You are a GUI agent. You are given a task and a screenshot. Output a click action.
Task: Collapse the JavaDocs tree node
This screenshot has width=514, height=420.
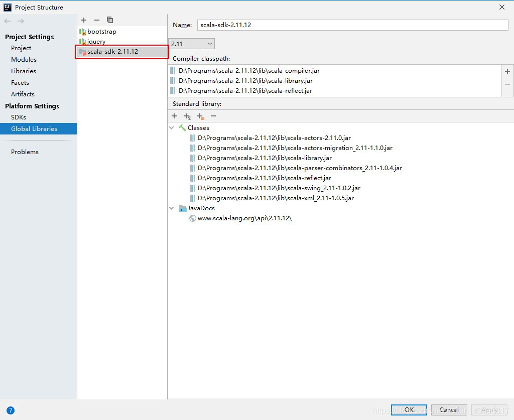coord(172,208)
